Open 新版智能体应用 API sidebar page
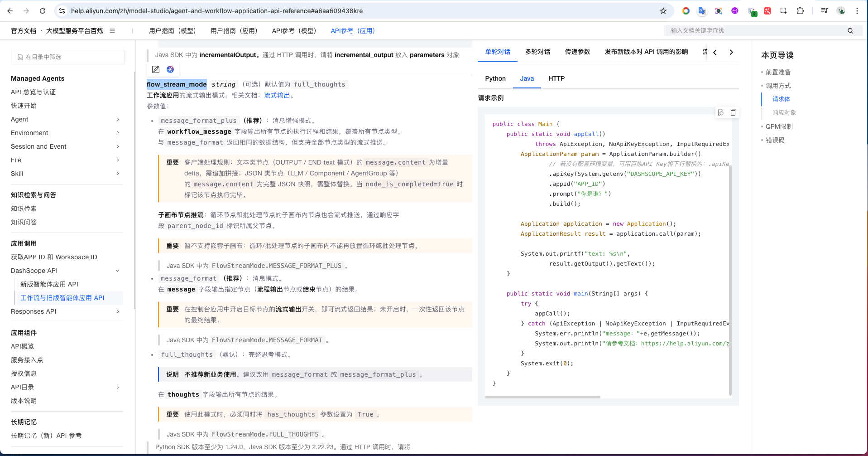Viewport: 868px width, 456px height. tap(49, 284)
